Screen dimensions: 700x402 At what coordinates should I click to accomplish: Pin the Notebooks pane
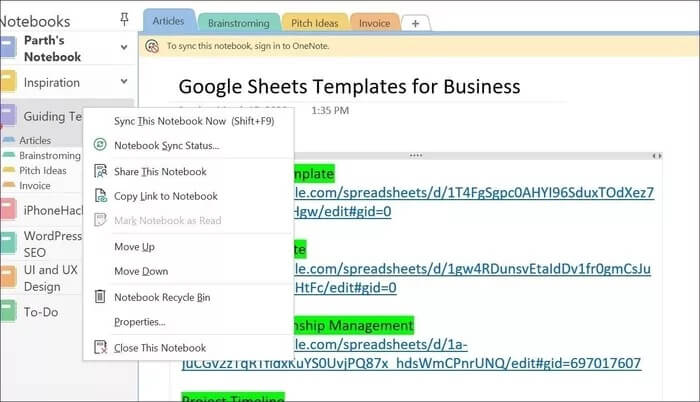(125, 19)
